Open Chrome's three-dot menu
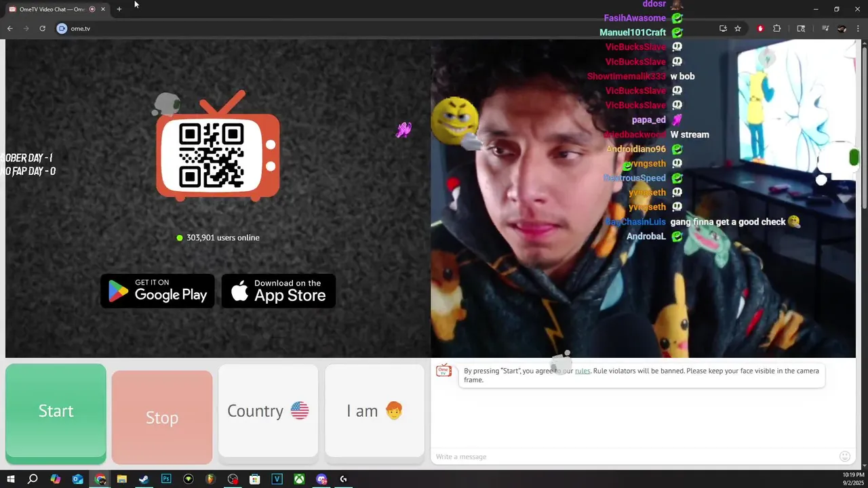Screen dimensions: 868x488 [859, 28]
